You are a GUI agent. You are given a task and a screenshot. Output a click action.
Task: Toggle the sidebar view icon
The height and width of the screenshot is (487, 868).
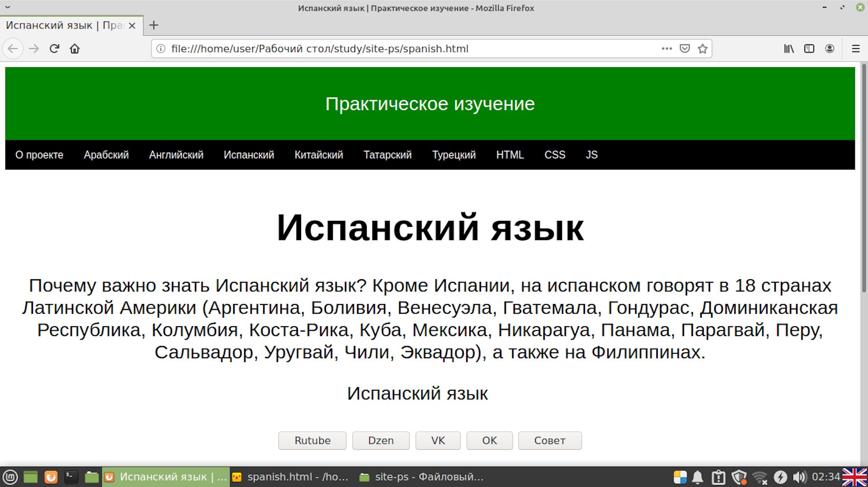809,48
